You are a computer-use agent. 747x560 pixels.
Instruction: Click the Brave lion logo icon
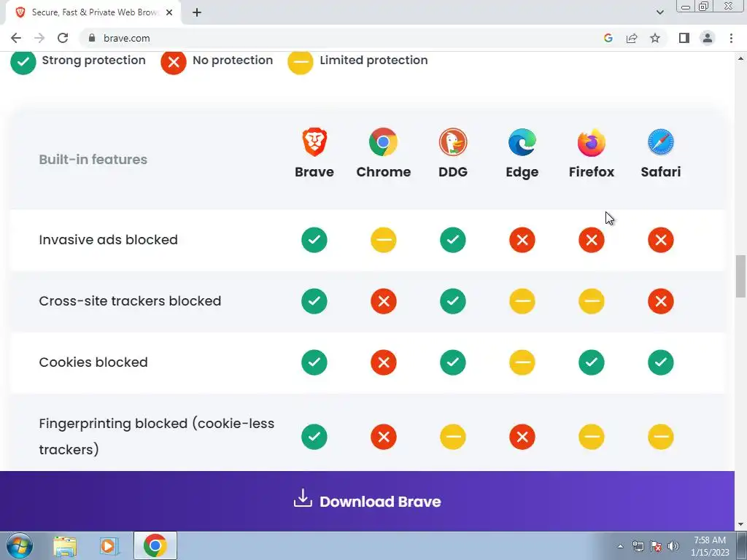314,142
